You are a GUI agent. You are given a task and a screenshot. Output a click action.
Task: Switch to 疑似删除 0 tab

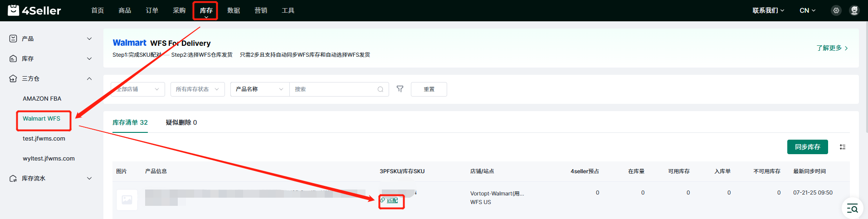click(181, 122)
